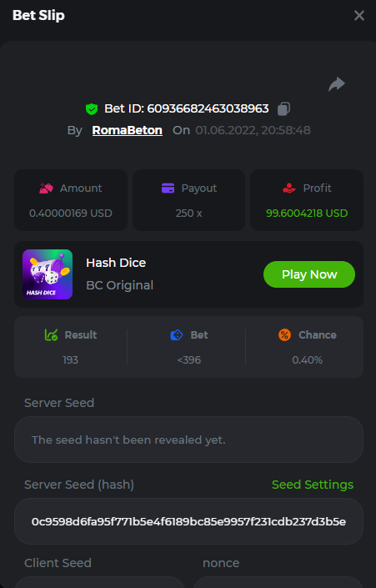Select the Server Seed hash field
The height and width of the screenshot is (588, 376).
tap(188, 521)
